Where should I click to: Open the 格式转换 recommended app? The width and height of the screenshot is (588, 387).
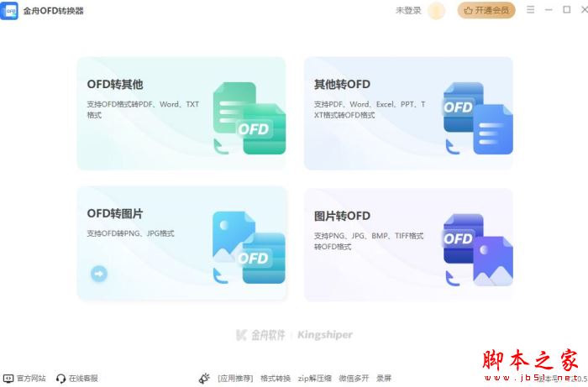276,379
